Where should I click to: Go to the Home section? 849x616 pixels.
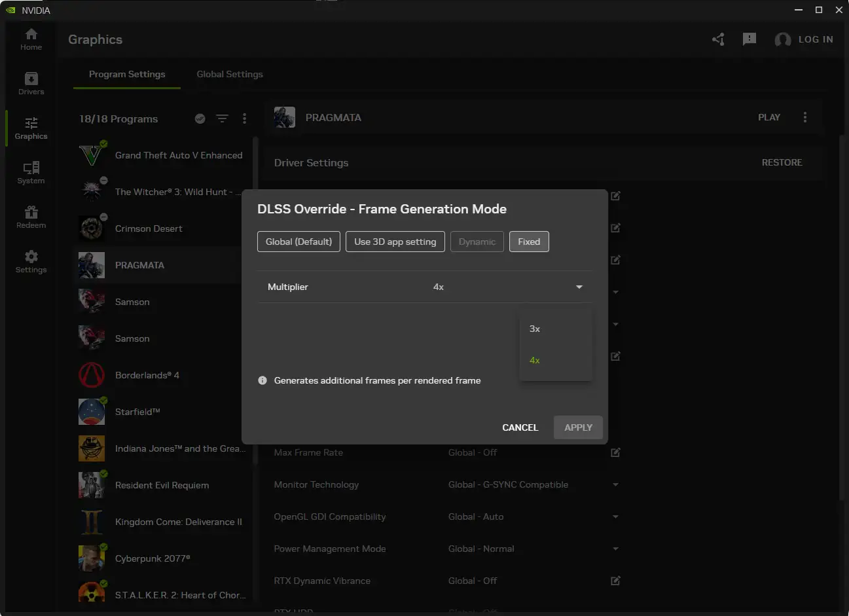coord(31,39)
